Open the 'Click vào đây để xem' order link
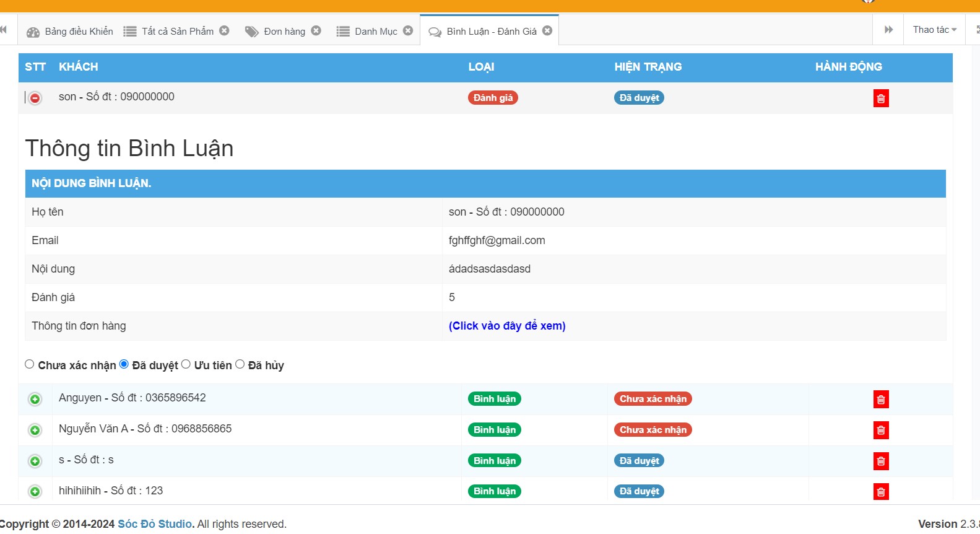980x534 pixels. 507,326
